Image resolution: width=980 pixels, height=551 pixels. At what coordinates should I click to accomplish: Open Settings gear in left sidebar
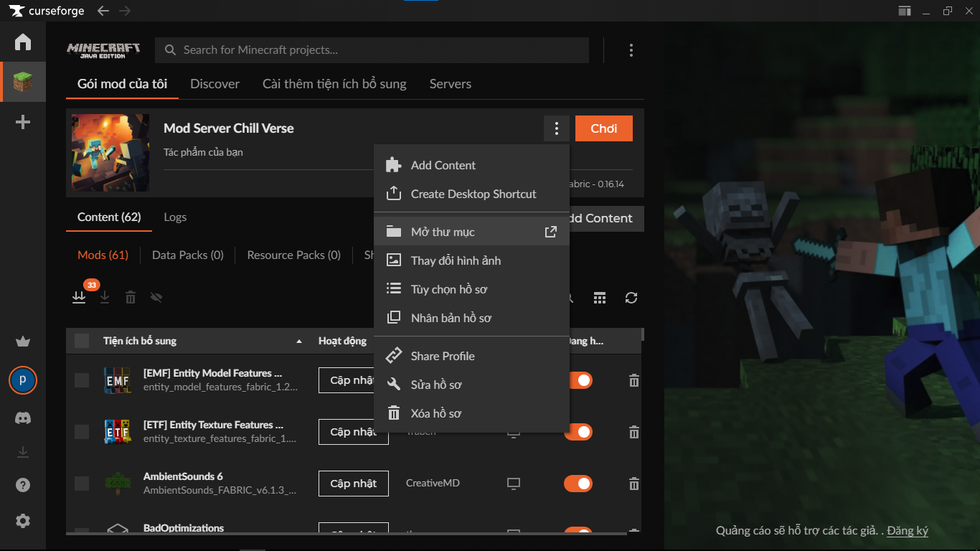click(23, 521)
